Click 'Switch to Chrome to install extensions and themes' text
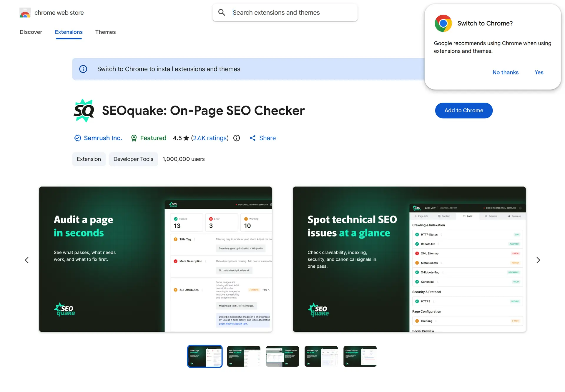565x392 pixels. (169, 69)
